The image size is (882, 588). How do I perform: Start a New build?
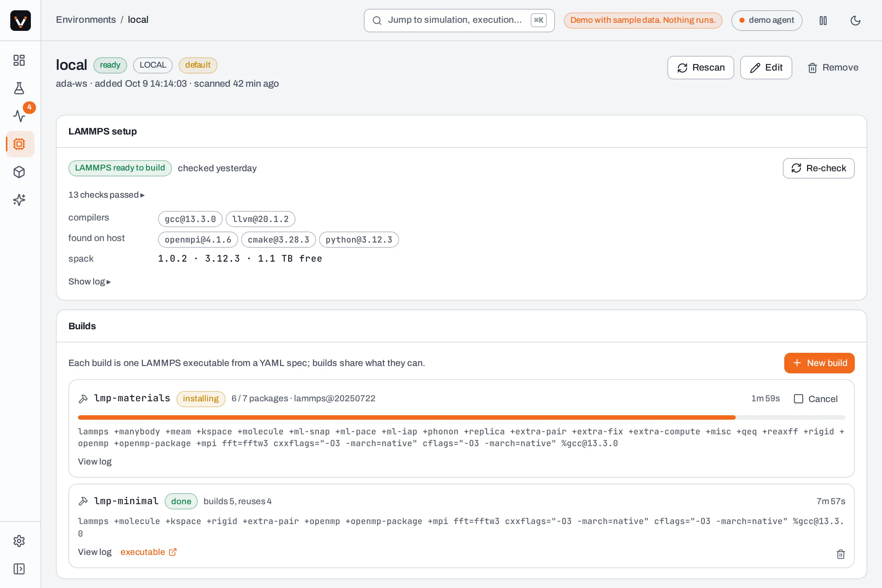point(820,363)
